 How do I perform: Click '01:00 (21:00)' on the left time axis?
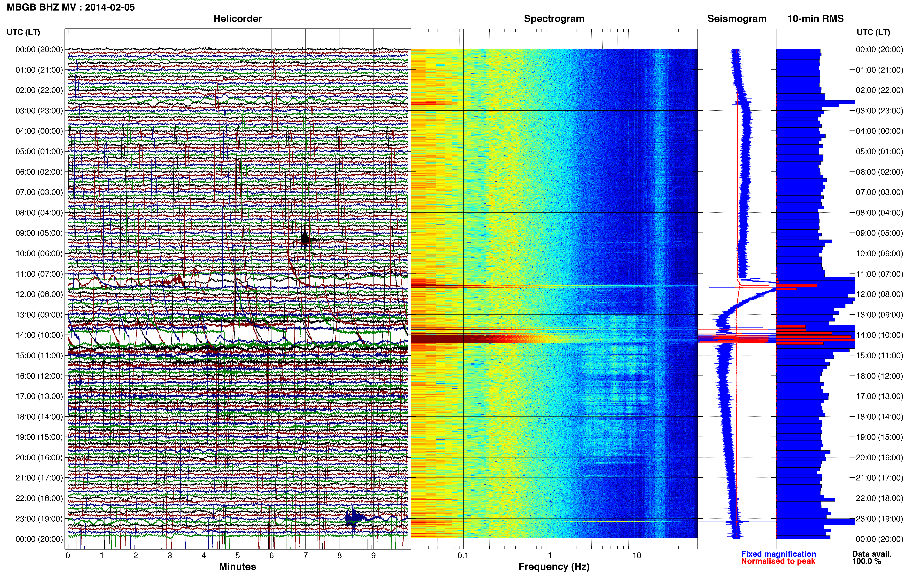(x=39, y=70)
